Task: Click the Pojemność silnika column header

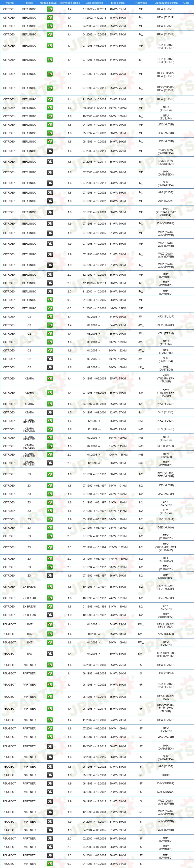Action: click(69, 3)
